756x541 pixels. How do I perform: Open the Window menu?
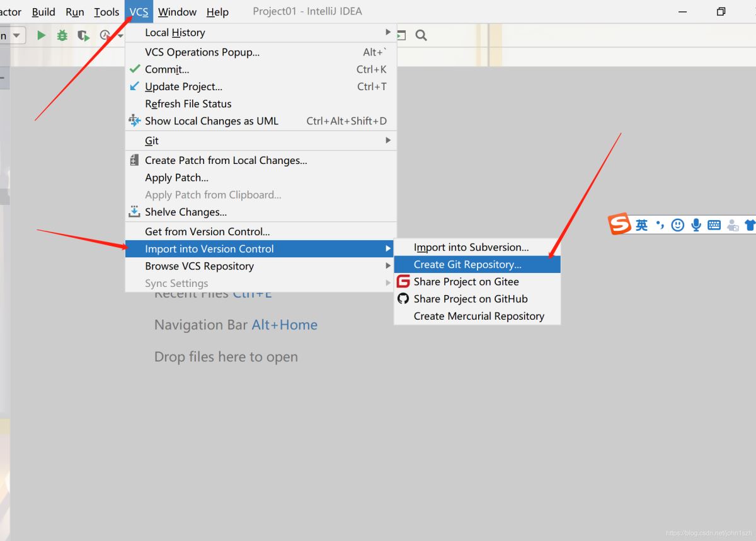177,11
